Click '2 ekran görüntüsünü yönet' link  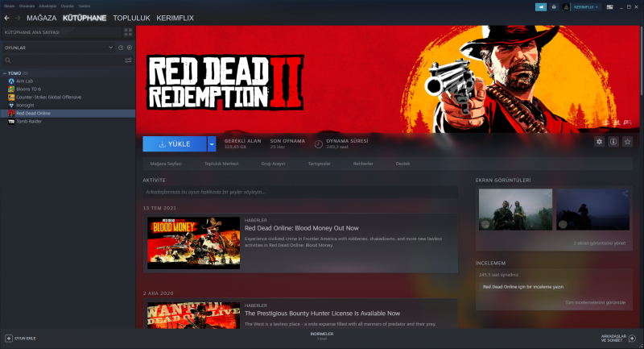coord(600,243)
